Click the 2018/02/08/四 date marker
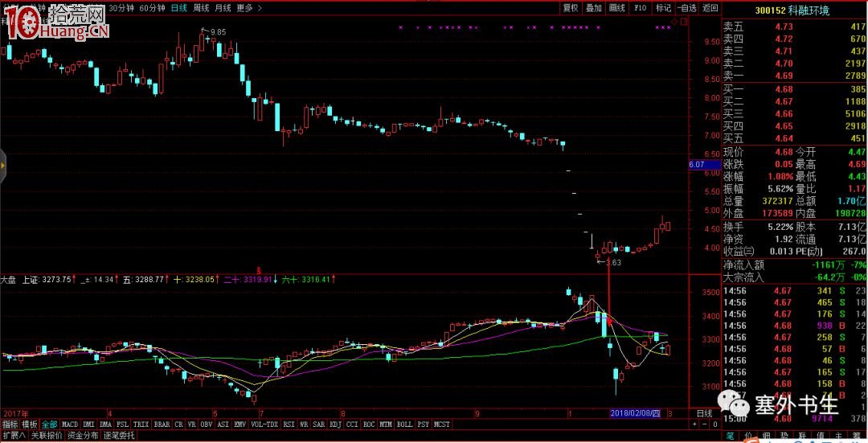868x443 pixels. coord(636,413)
